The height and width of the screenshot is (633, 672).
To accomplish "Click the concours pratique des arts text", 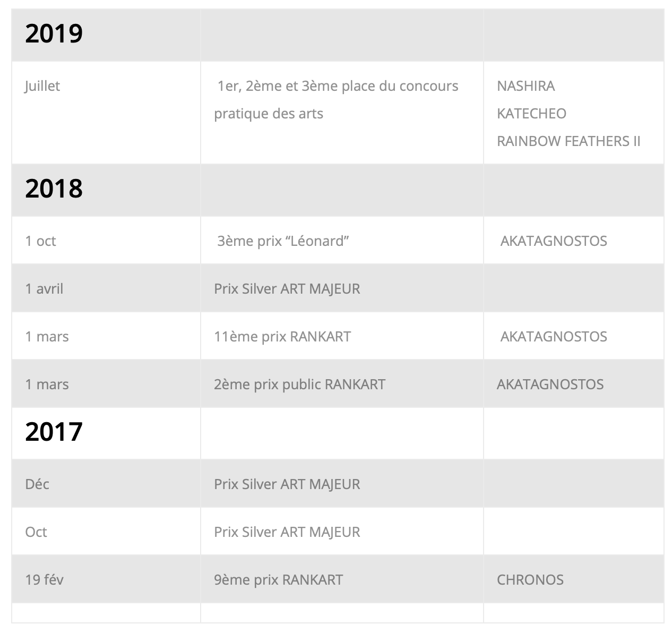I will [x=336, y=100].
